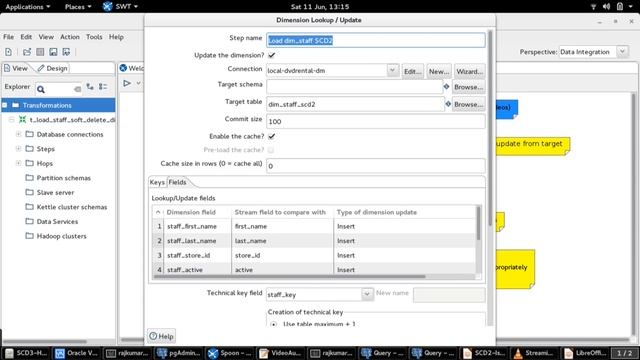Select Use table maximum + 1 radio button
The height and width of the screenshot is (360, 640).
coord(273,324)
